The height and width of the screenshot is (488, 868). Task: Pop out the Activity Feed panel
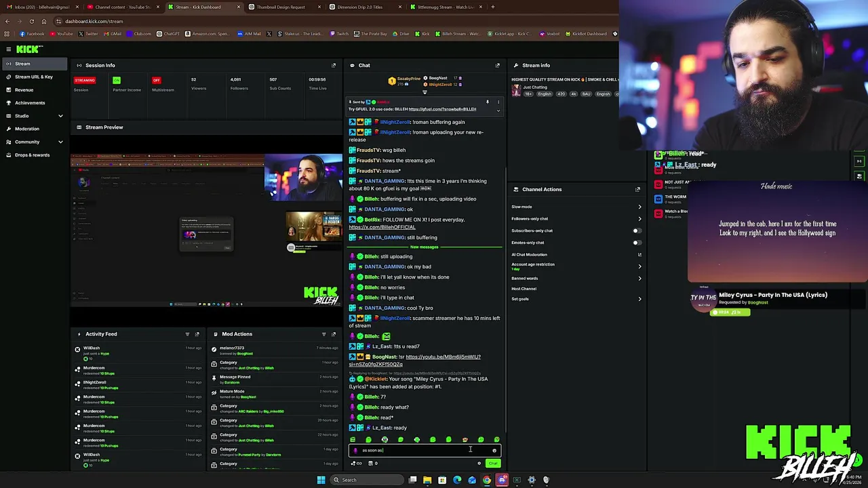pos(197,333)
